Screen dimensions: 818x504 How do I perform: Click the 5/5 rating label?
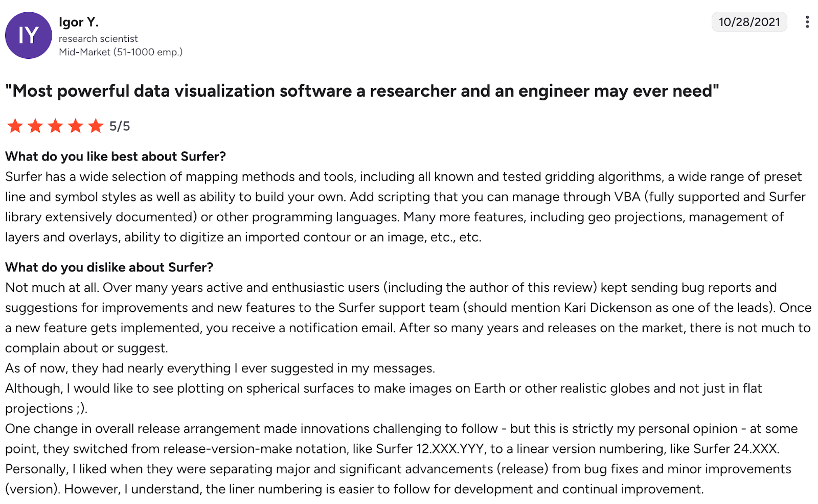pyautogui.click(x=119, y=126)
